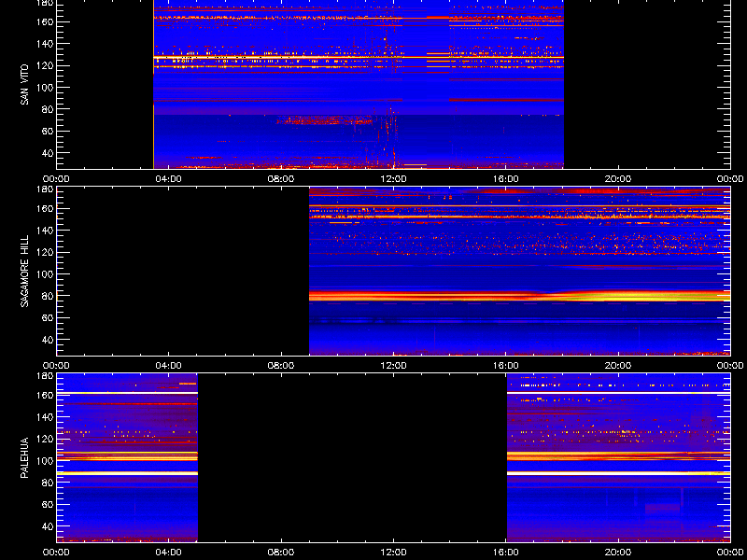Viewport: 747px width, 560px height.
Task: Click 40 on the Palehua frequency axis
Action: click(x=48, y=526)
